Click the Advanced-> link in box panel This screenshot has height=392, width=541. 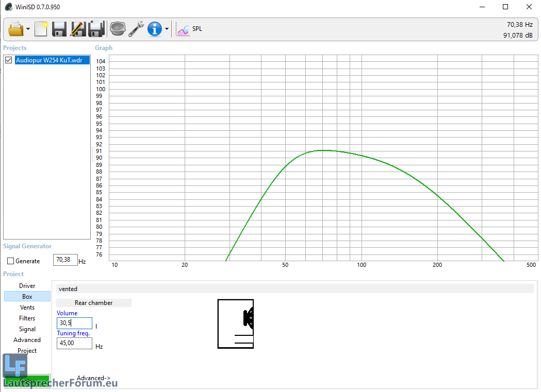pyautogui.click(x=93, y=378)
